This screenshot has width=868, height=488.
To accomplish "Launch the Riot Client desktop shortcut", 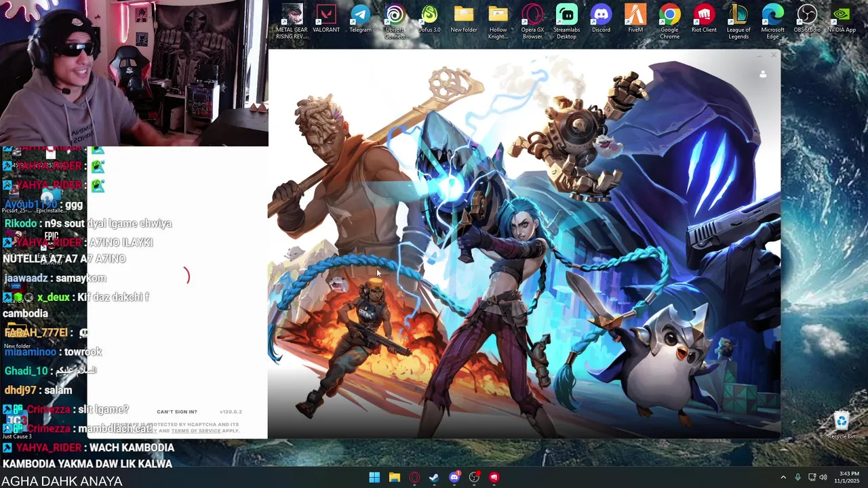I will click(704, 19).
